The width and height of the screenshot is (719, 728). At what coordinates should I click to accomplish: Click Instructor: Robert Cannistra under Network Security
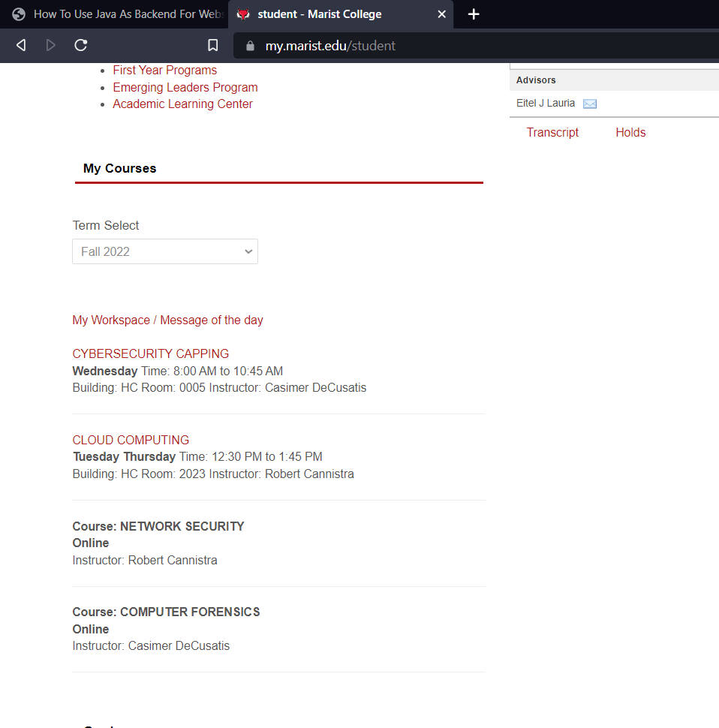145,561
